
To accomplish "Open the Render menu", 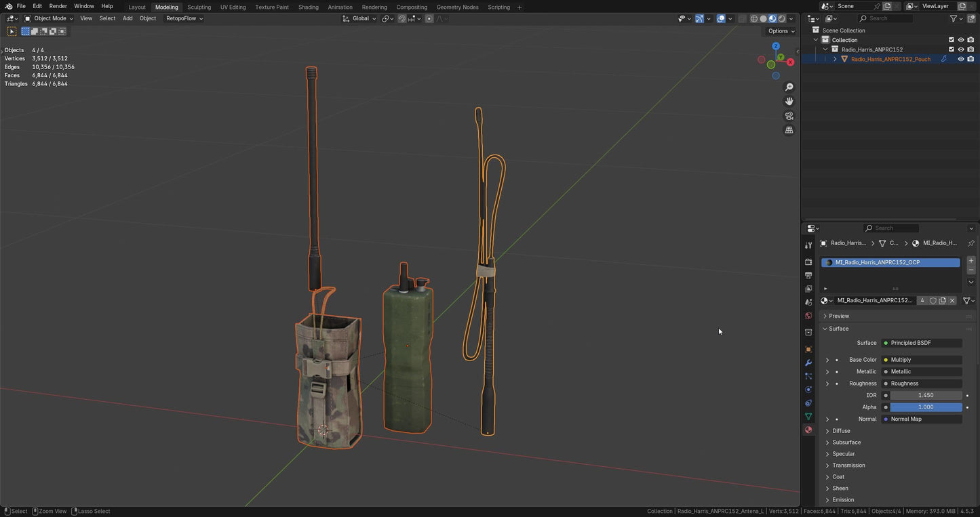I will pyautogui.click(x=58, y=6).
